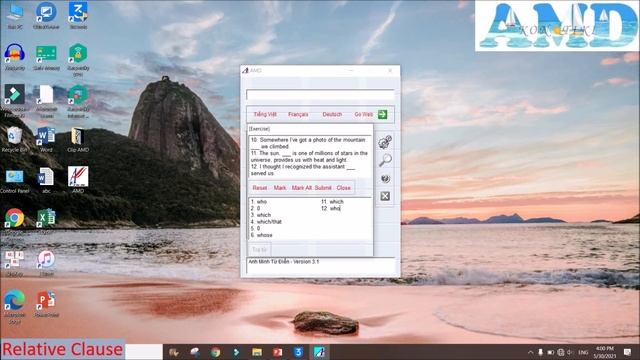640x360 pixels.
Task: Click the X icon below the globe icon
Action: click(x=385, y=196)
